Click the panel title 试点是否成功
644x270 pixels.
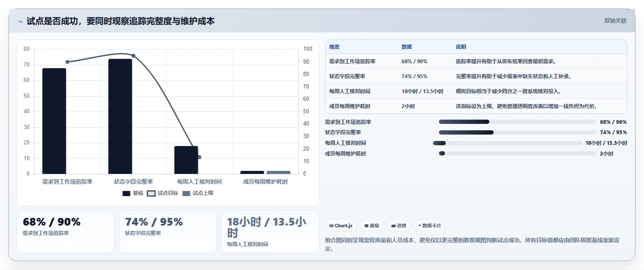coord(121,21)
